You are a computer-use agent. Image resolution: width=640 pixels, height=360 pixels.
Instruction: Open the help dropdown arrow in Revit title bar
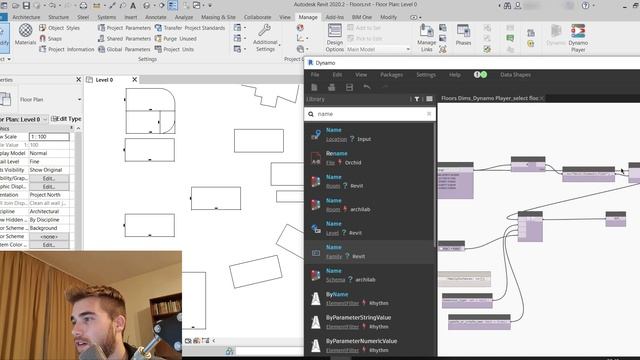click(x=594, y=5)
